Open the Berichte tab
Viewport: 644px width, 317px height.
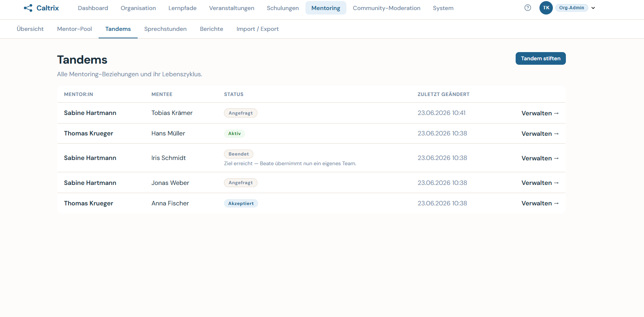pos(211,29)
